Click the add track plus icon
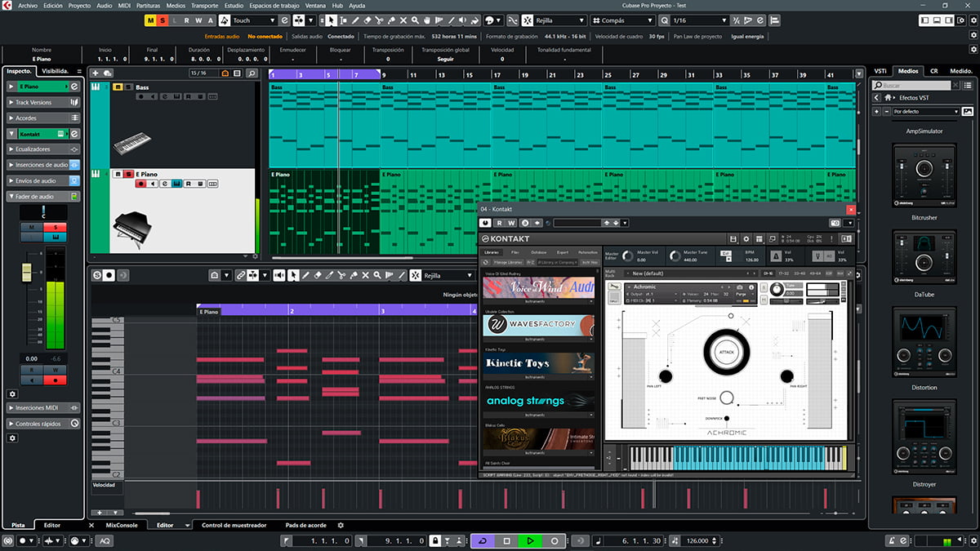Image resolution: width=980 pixels, height=551 pixels. click(96, 73)
